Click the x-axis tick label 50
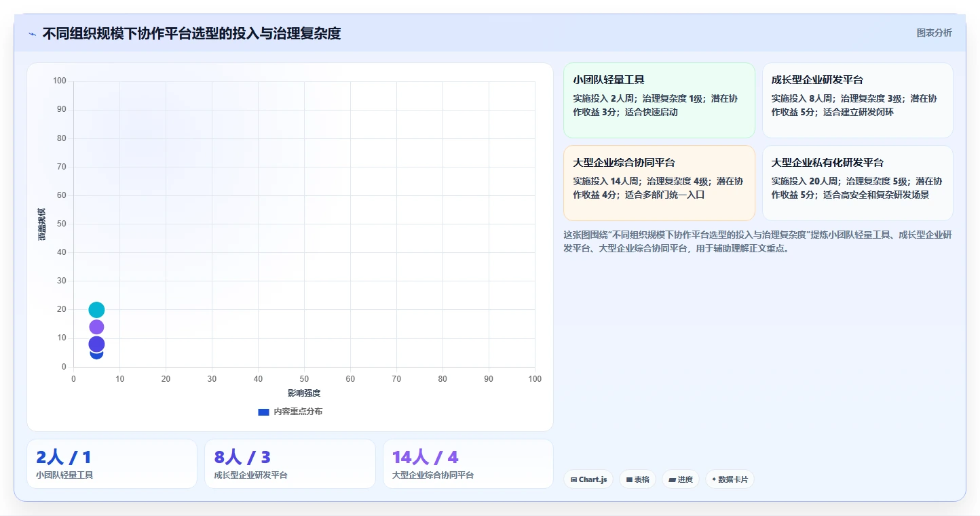 (304, 379)
